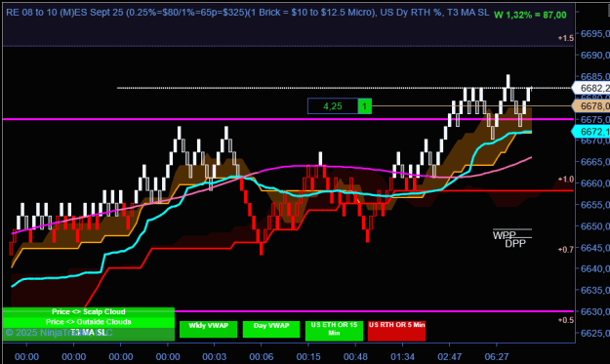The width and height of the screenshot is (610, 364).
Task: Click the 6625,0 price axis label
Action: 595,333
